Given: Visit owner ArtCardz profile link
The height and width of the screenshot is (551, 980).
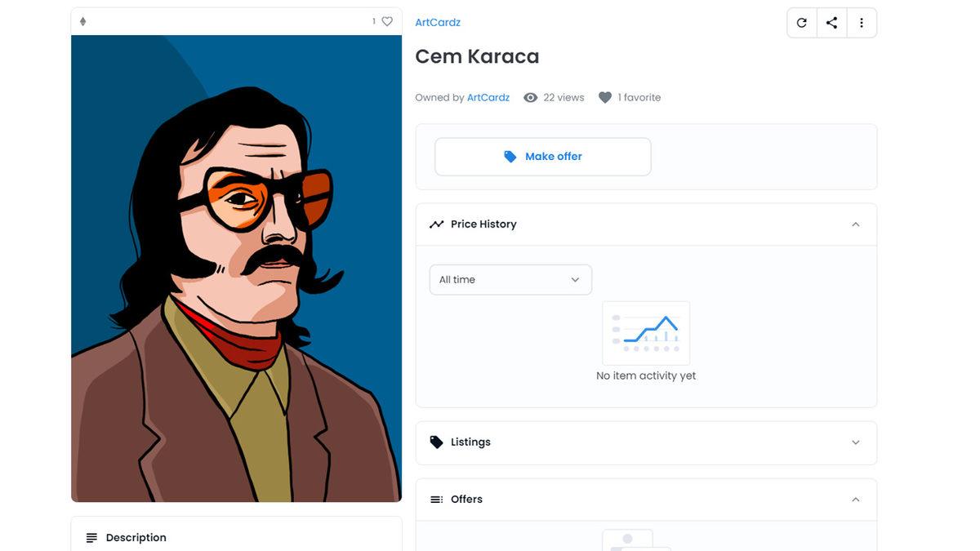Looking at the screenshot, I should coord(488,98).
